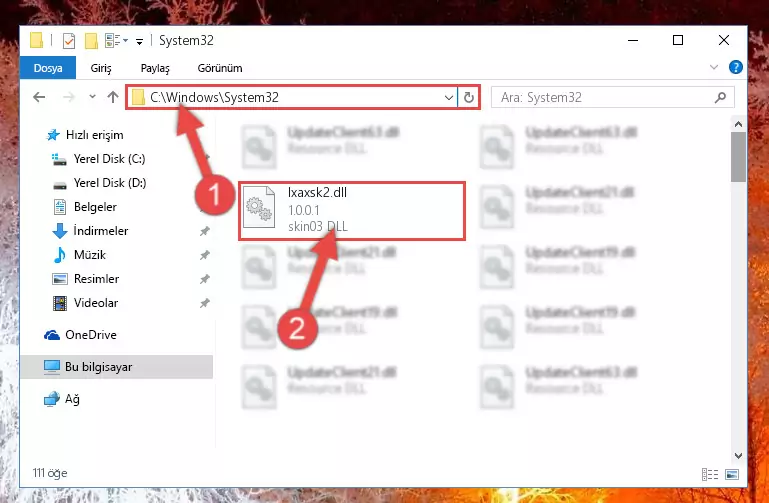
Task: Select Ağ network in navigation pane
Action: (72, 399)
